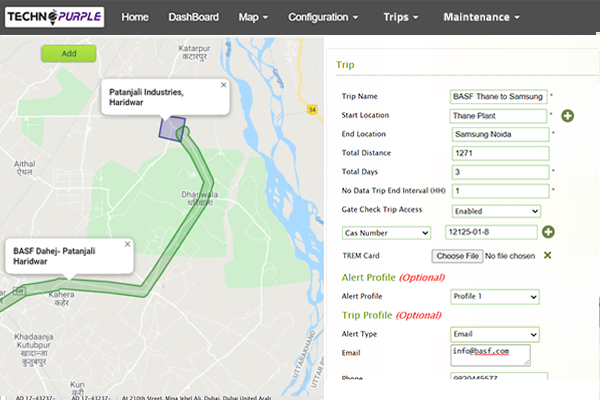This screenshot has width=600, height=400.
Task: Click the highway 34 route shield
Action: pos(312,110)
